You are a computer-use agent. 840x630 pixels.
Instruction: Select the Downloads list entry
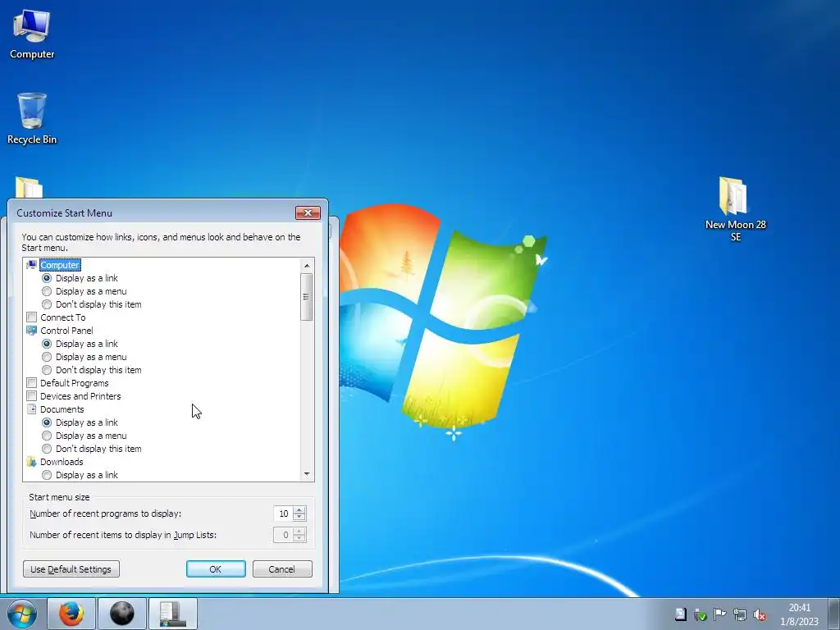click(x=62, y=462)
